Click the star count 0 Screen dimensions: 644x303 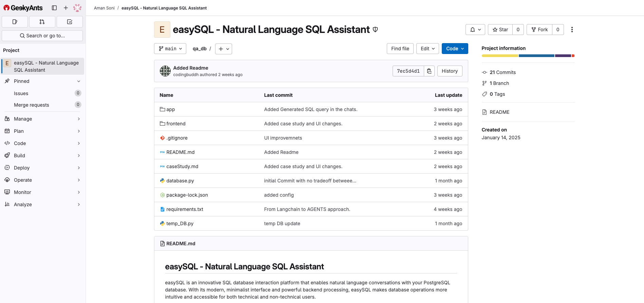click(x=518, y=30)
